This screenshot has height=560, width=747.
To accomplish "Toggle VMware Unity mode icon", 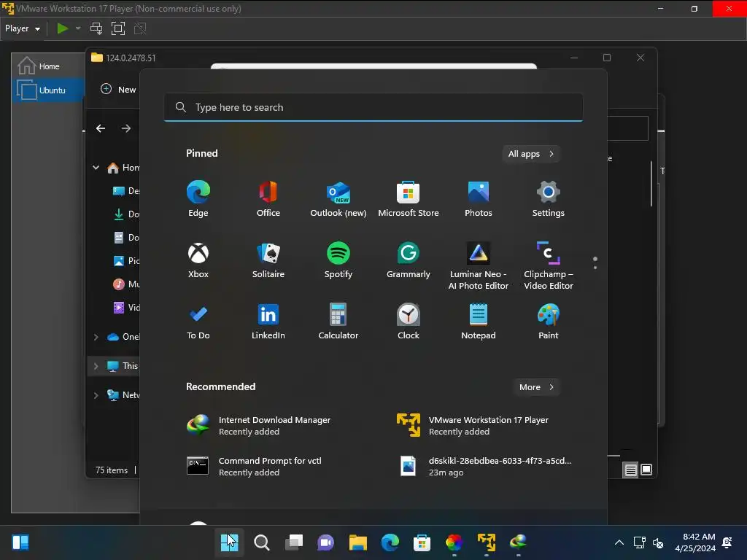I will (140, 28).
